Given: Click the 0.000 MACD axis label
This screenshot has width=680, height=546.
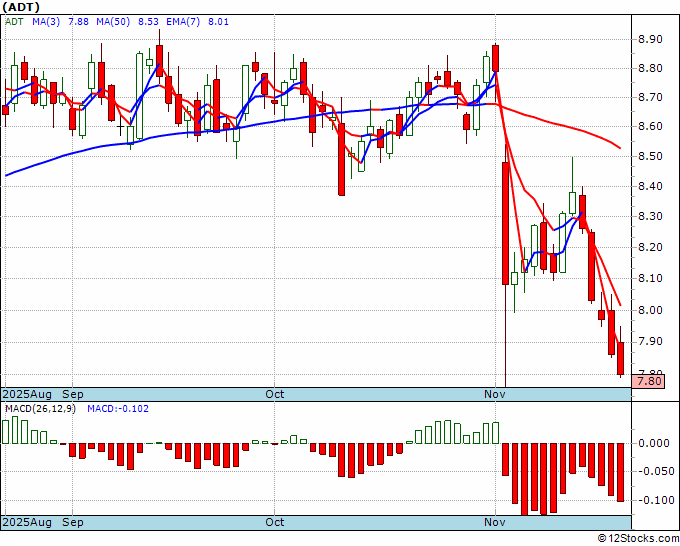Looking at the screenshot, I should pos(656,443).
